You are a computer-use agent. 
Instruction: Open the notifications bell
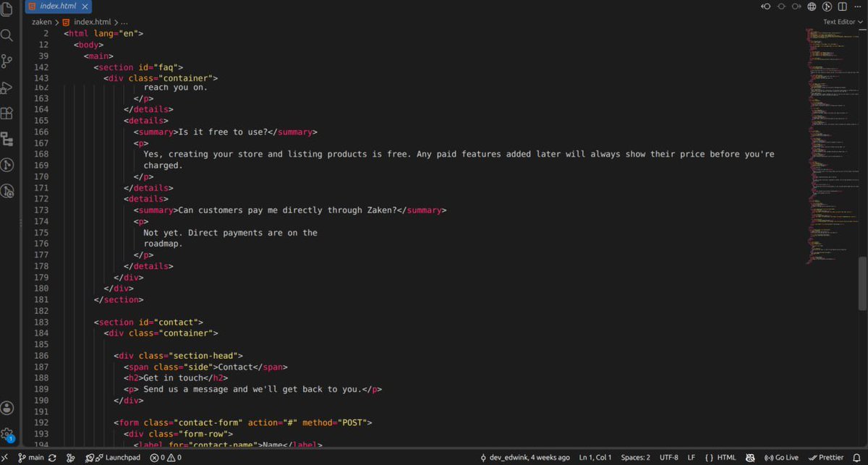[857, 458]
